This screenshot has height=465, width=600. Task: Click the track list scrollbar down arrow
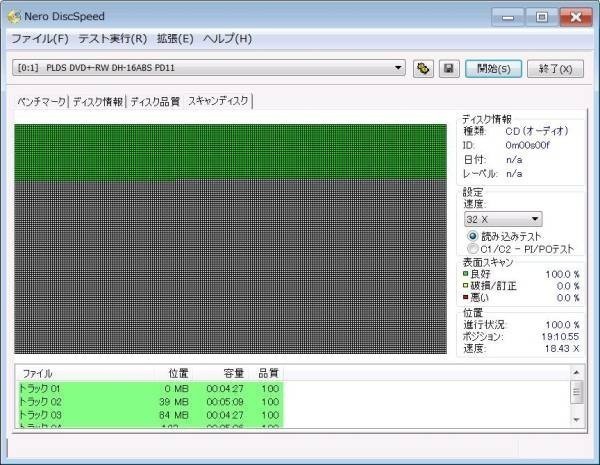pos(577,420)
